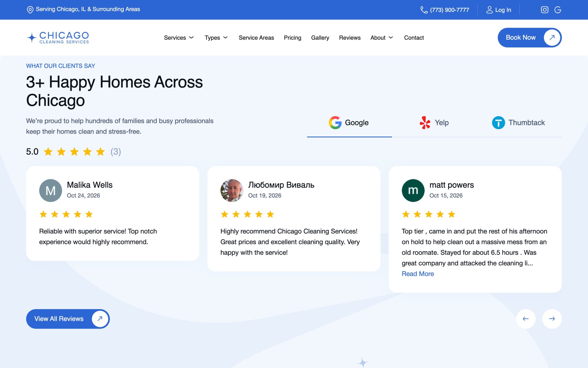Screen dimensions: 588x368
Task: Expand the Types dropdown menu
Action: [216, 38]
